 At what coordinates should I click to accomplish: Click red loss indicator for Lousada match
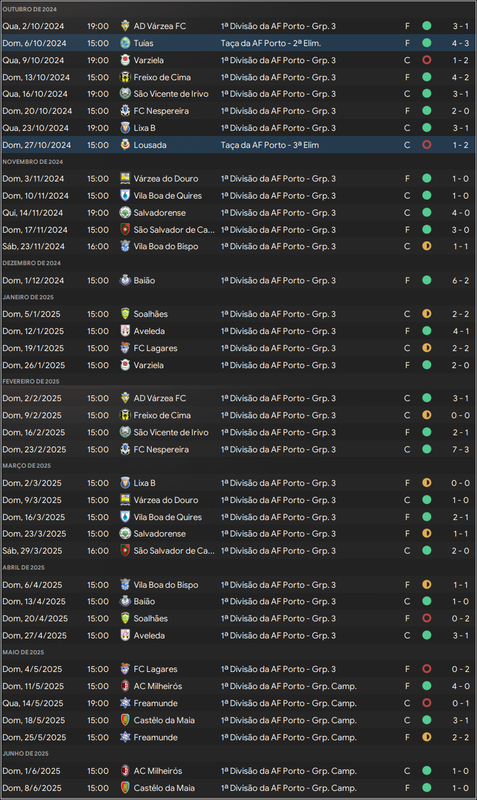427,145
